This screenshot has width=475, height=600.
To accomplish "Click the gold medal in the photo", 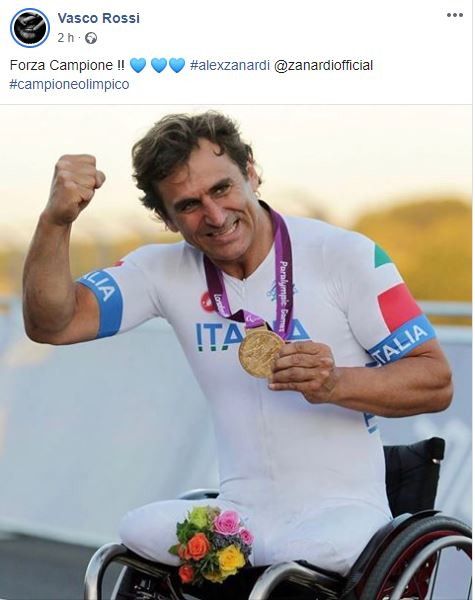I will 261,354.
